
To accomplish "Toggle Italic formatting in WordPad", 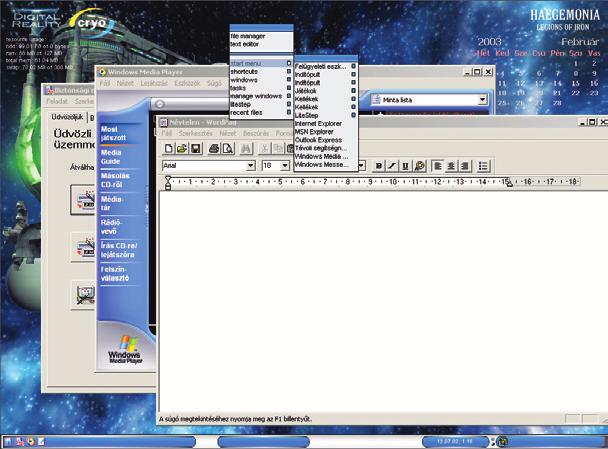I will click(392, 166).
